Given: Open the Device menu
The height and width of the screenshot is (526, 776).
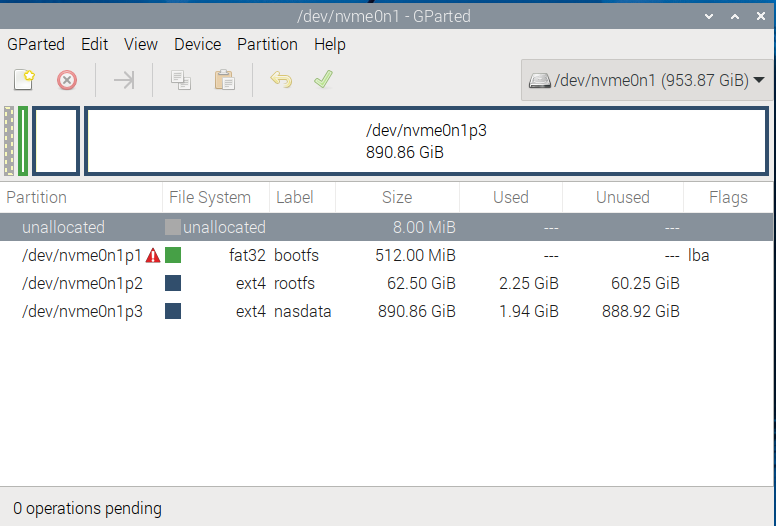Looking at the screenshot, I should click(x=197, y=45).
